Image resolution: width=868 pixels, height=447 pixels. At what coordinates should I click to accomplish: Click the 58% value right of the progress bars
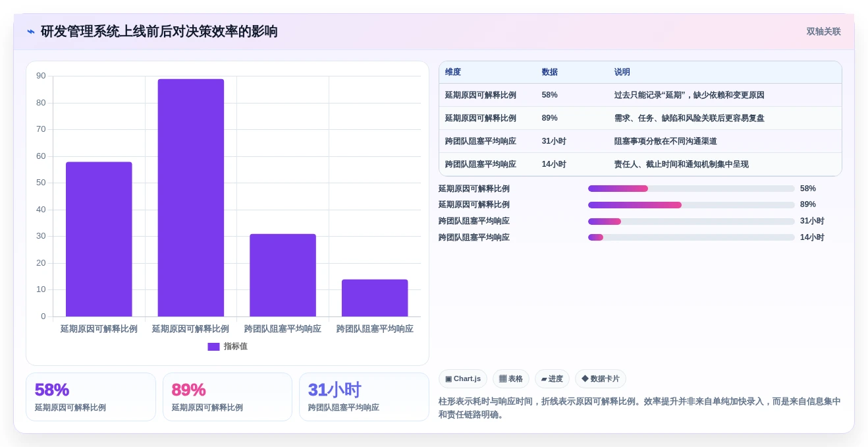[x=808, y=189]
